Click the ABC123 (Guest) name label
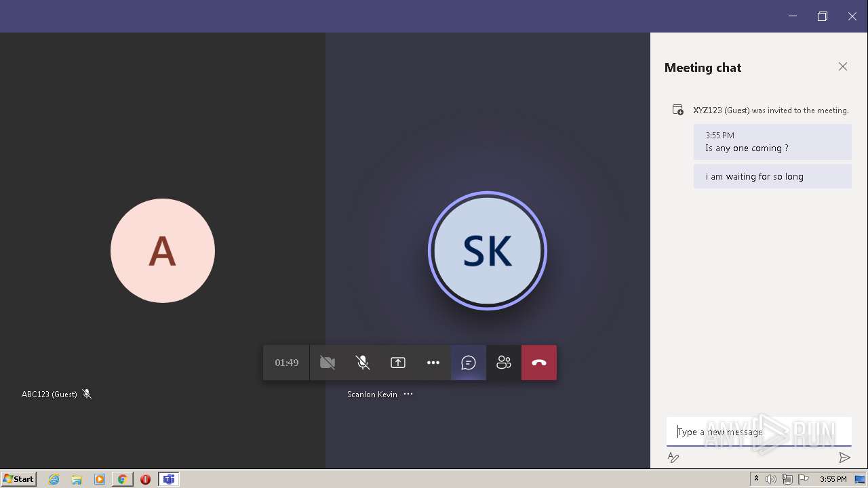 [50, 394]
